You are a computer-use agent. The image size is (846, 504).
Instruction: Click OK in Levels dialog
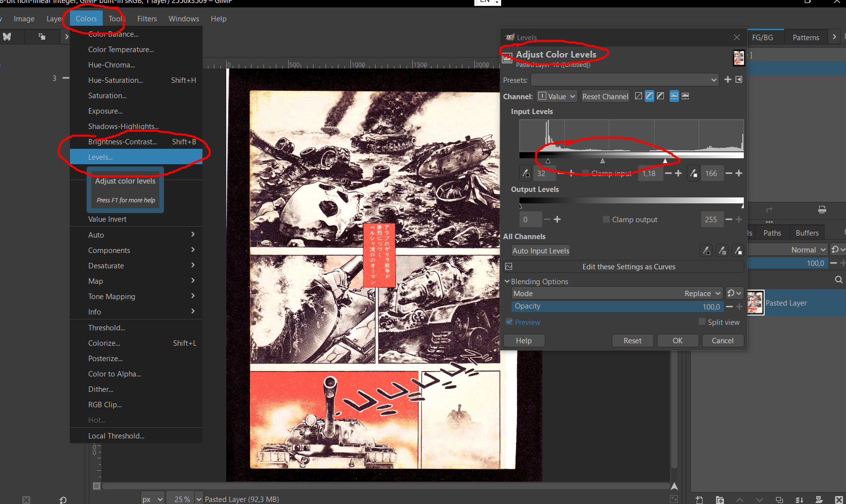click(678, 341)
